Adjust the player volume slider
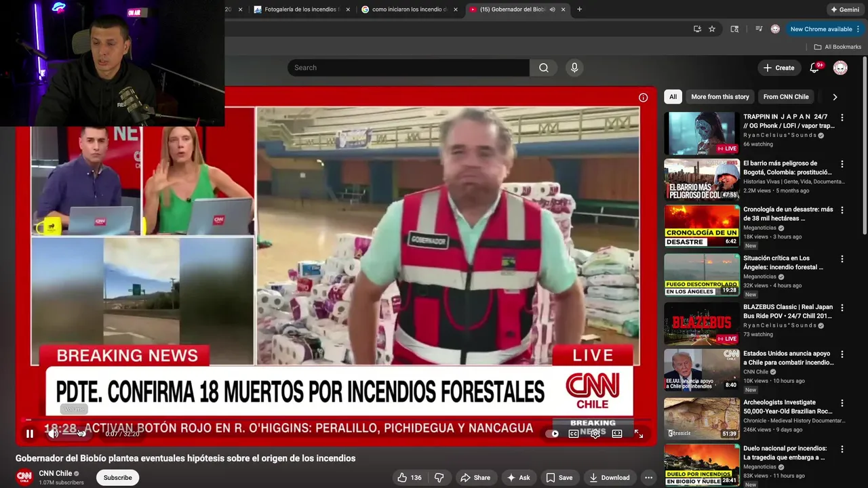 [73, 434]
